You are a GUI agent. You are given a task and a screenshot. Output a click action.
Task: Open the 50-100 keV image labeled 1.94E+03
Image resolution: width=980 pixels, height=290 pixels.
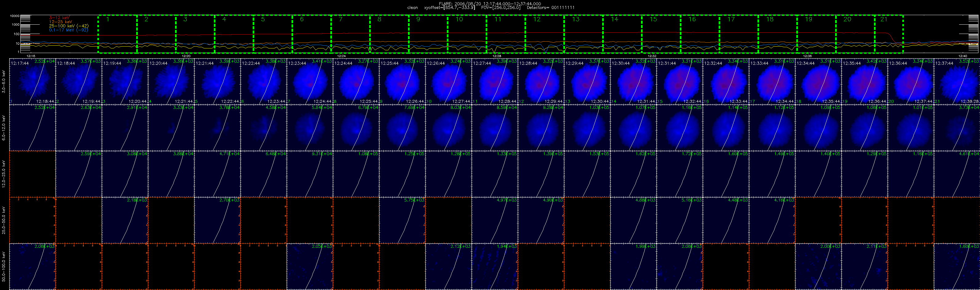coord(495,267)
